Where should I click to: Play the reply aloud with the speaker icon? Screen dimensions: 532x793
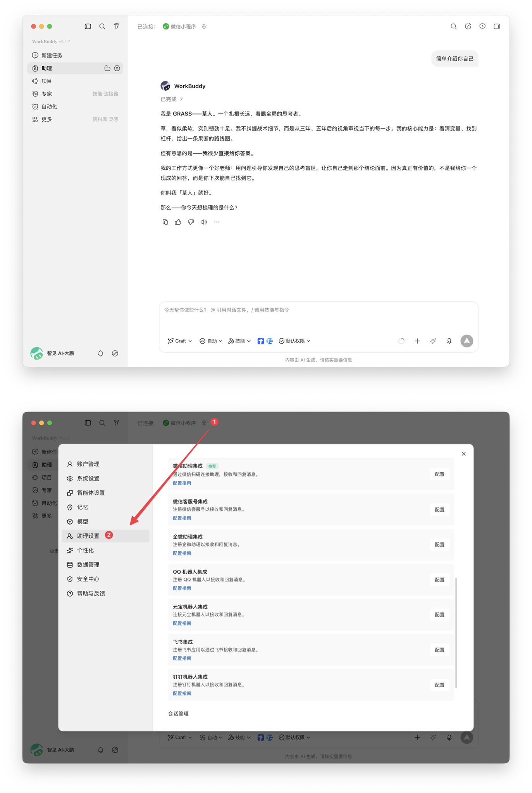(204, 222)
